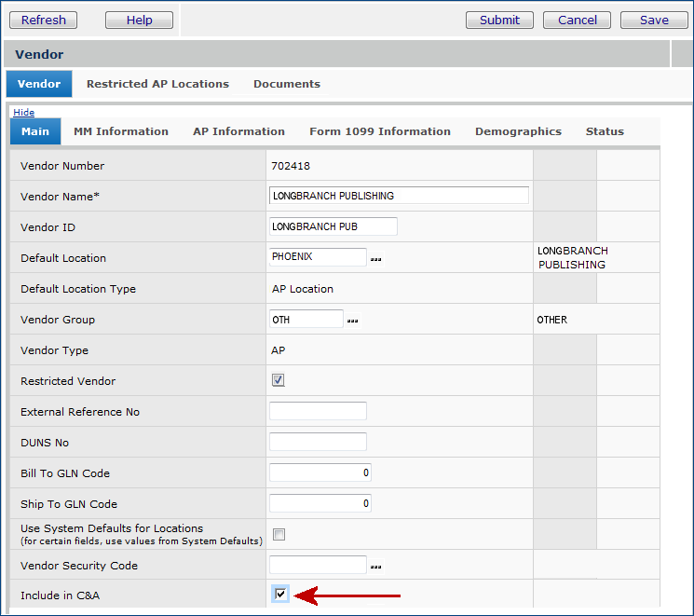
Task: Open the Form 1099 Information tab
Action: (x=380, y=131)
